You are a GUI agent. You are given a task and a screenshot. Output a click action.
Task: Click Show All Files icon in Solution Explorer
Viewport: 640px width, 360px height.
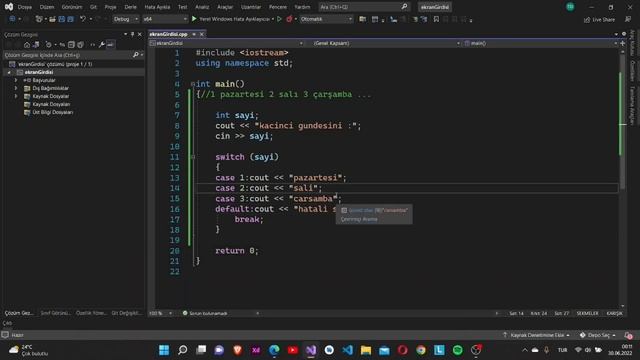[80, 44]
